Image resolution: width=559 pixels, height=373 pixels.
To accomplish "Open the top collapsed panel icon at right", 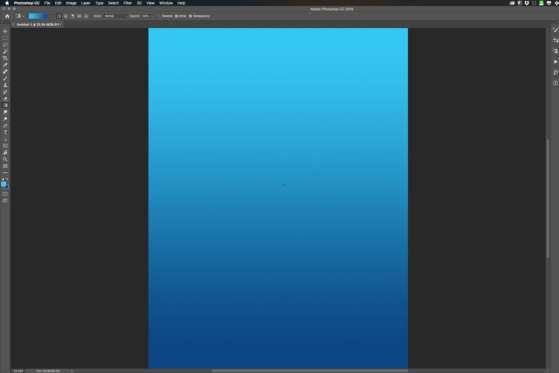I will pos(555,30).
